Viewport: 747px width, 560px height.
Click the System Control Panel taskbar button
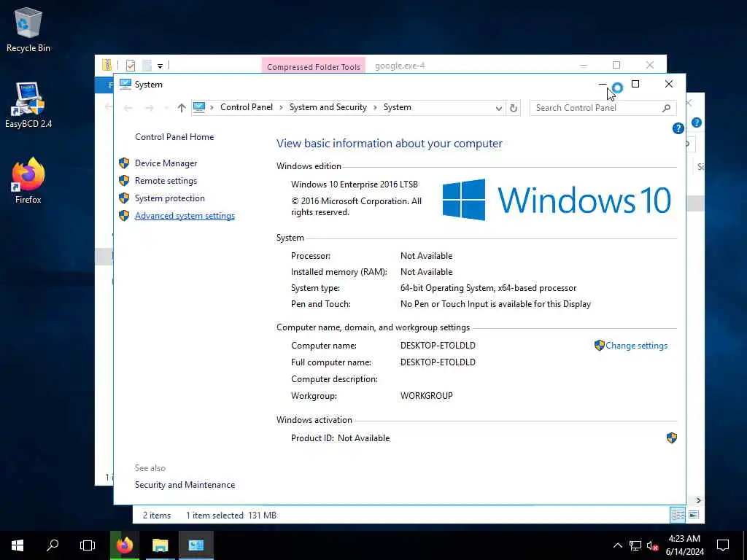point(196,545)
